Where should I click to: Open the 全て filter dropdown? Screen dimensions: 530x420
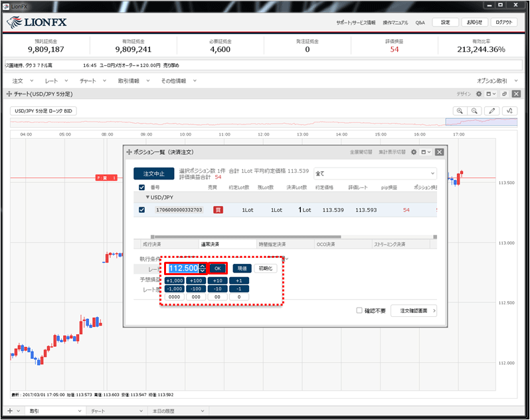[x=375, y=173]
